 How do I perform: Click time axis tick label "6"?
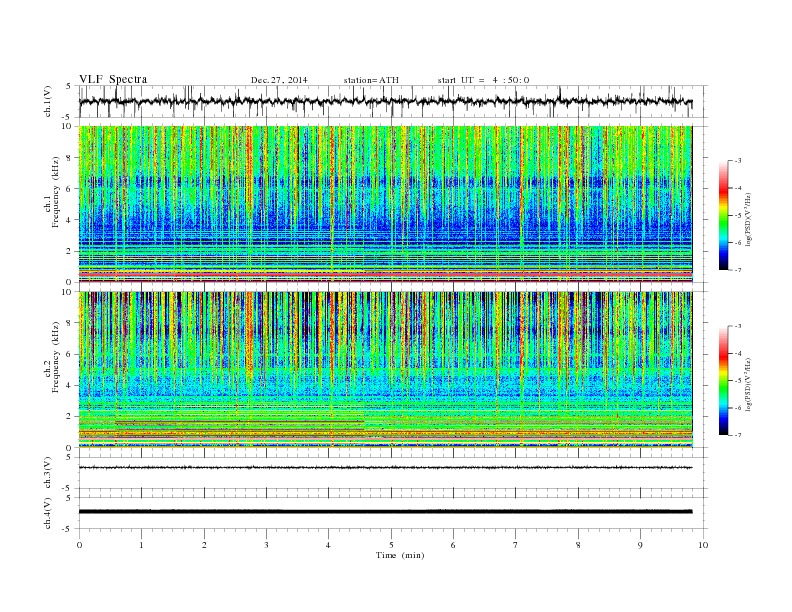453,545
